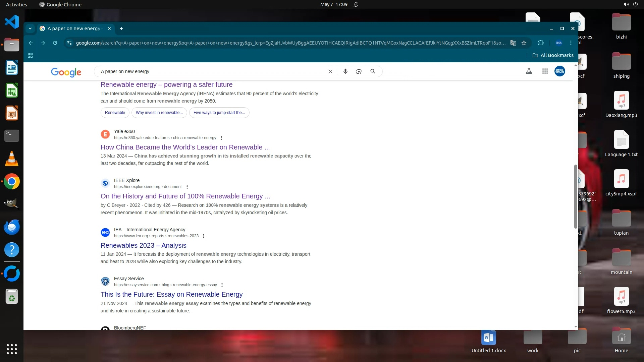This screenshot has height=362, width=644.
Task: Open Google Lens image search
Action: pos(359,71)
